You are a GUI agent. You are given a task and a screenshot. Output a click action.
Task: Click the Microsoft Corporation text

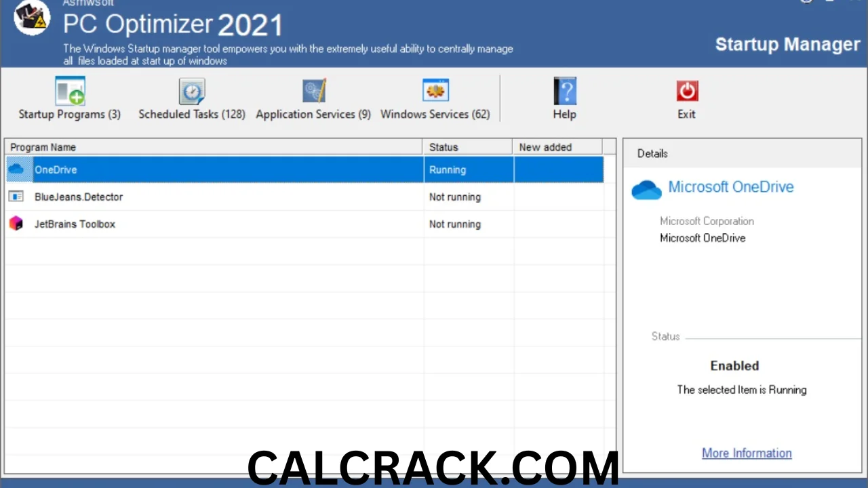pyautogui.click(x=707, y=221)
